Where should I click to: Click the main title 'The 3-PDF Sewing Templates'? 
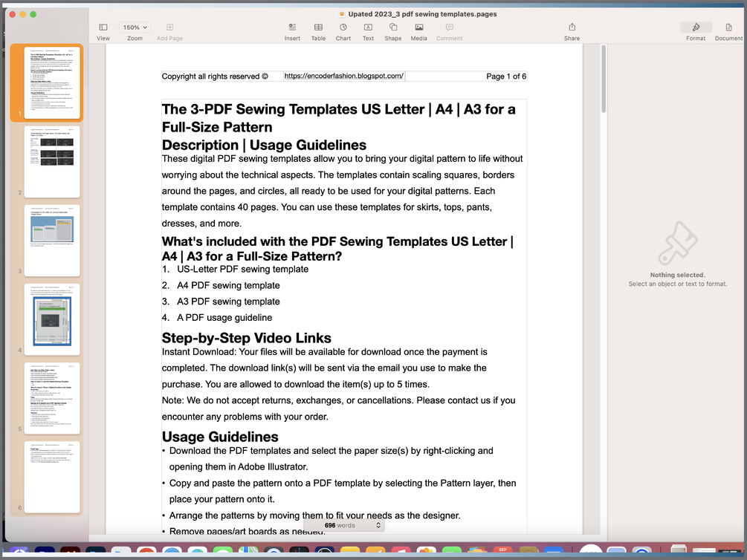click(x=339, y=118)
